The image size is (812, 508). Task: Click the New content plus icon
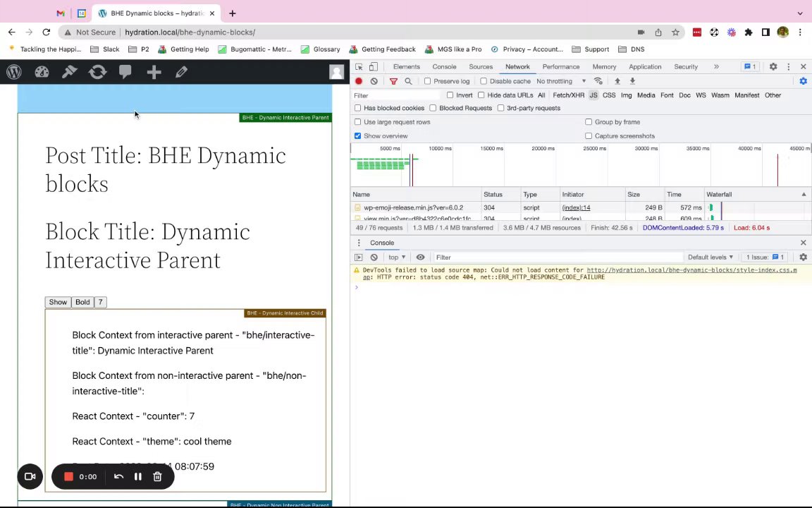pos(154,72)
